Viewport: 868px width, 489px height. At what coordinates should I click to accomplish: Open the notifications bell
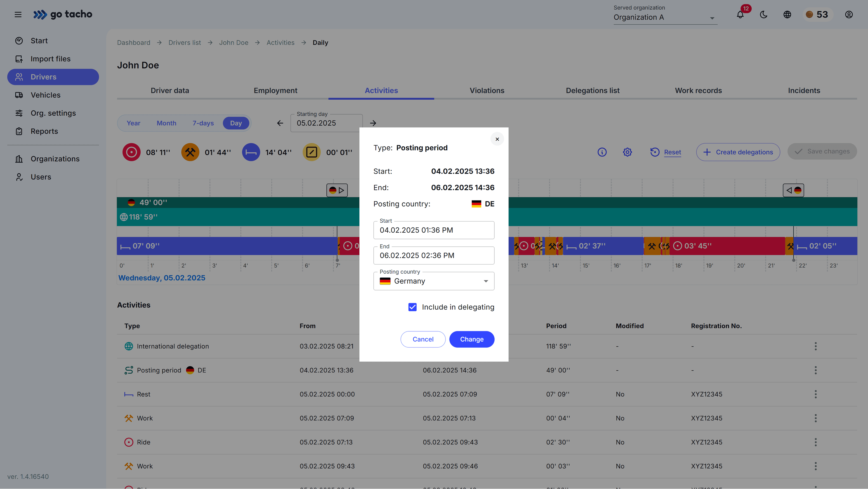740,14
